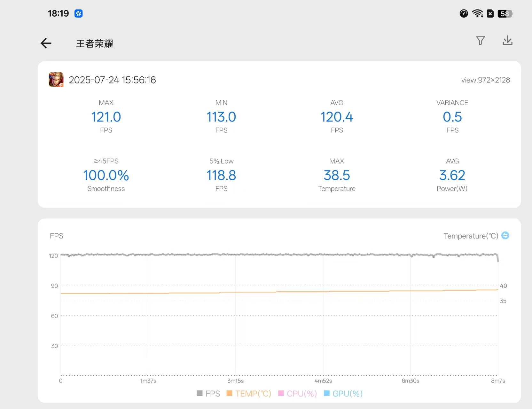This screenshot has width=532, height=409.
Task: Tap the session timestamp 2025-07-24 15:56:16
Action: [x=112, y=80]
